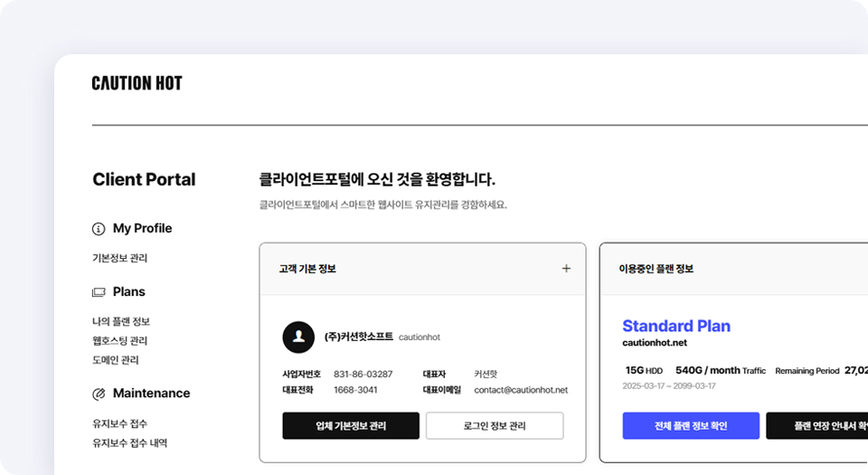Click the cautionhot.net domain text
868x475 pixels.
(655, 343)
